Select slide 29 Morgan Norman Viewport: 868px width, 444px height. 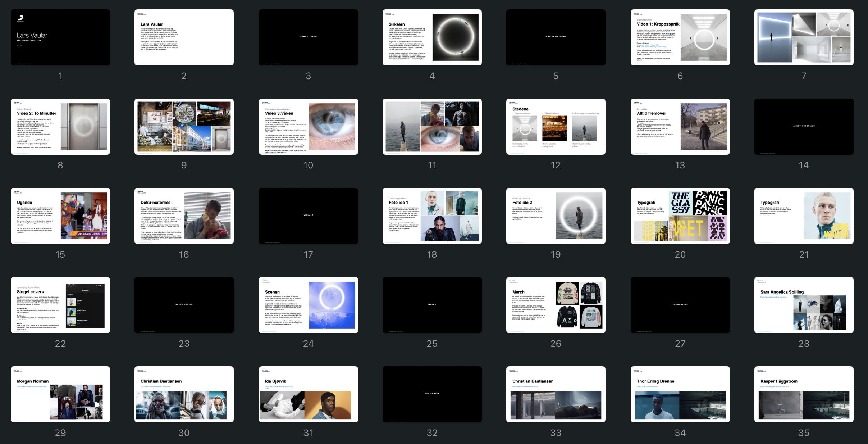click(x=60, y=394)
